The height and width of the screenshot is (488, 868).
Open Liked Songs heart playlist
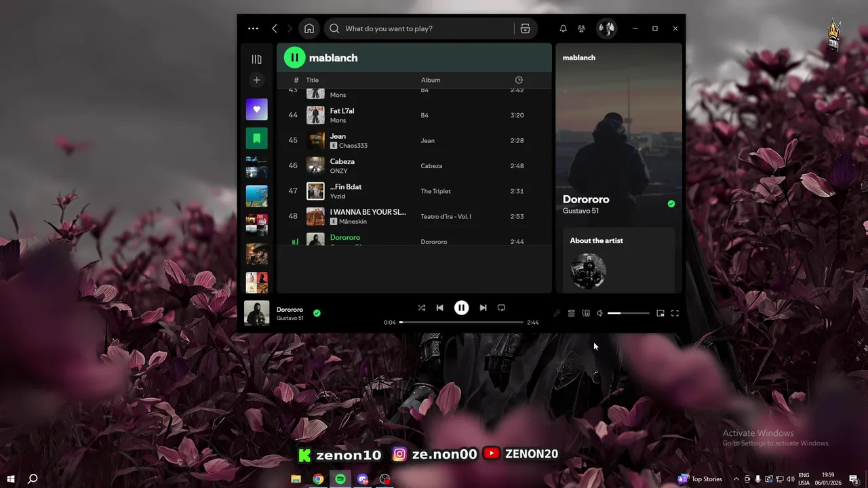(x=256, y=109)
